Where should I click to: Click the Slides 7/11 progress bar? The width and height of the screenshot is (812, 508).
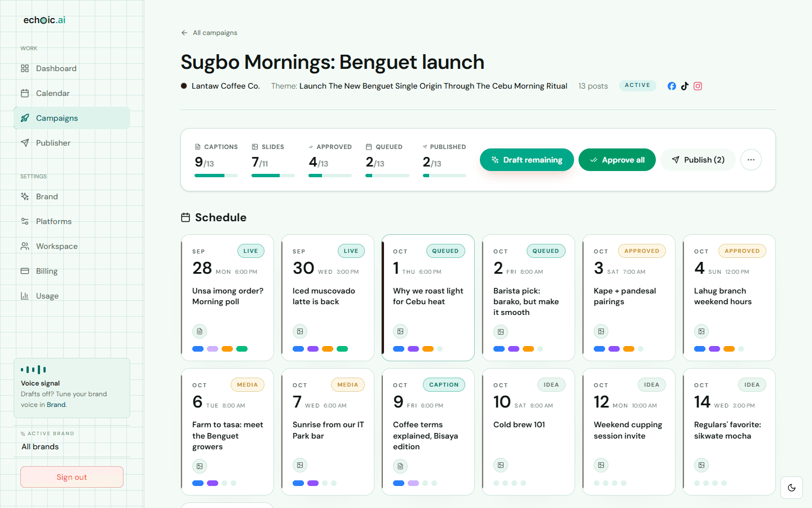(273, 176)
